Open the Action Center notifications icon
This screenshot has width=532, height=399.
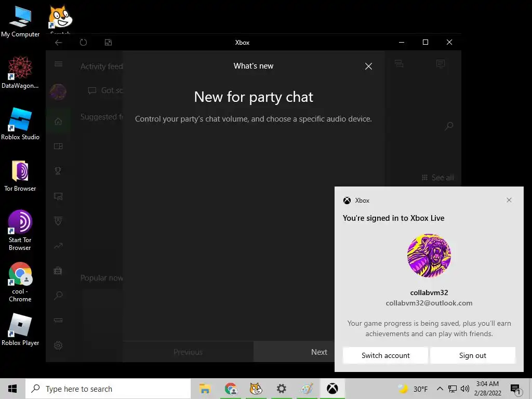tap(515, 389)
